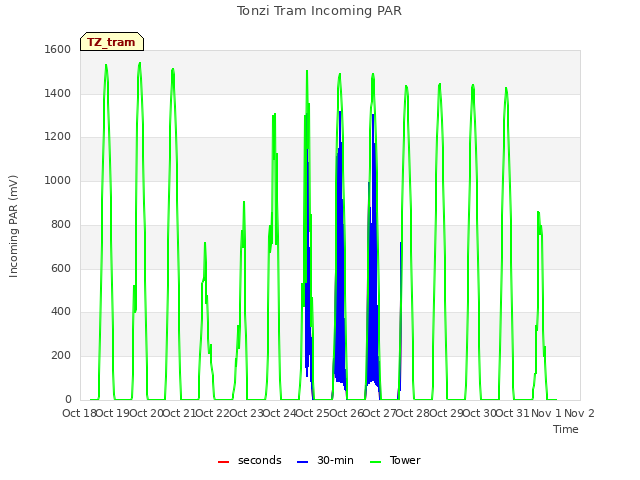Click the 0 y-axis tick label
Viewport: 640px width, 480px height.
pos(68,399)
